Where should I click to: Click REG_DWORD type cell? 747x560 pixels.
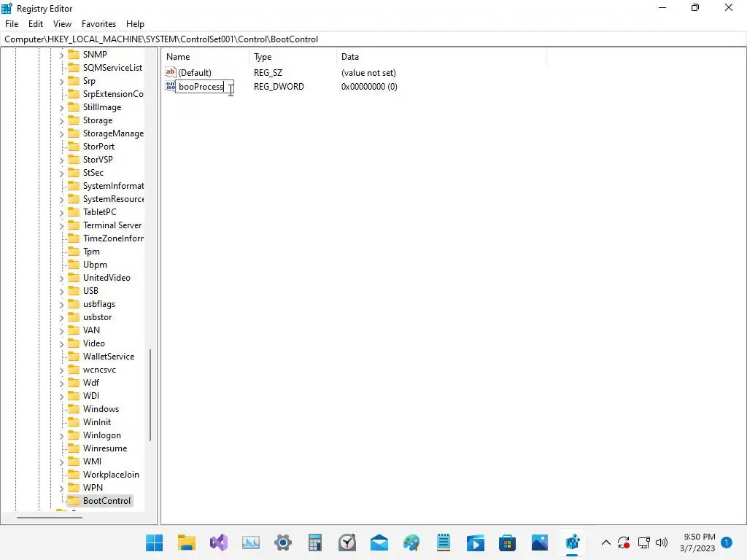point(279,87)
